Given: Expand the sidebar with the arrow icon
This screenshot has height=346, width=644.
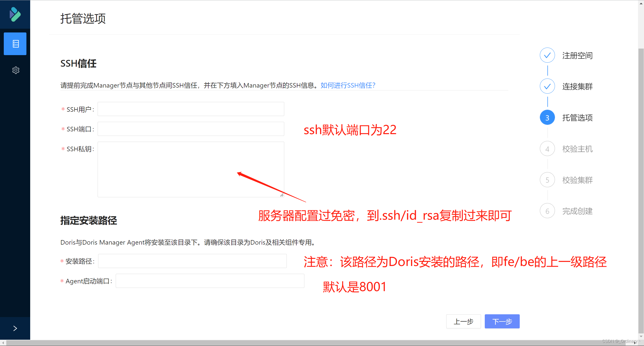Looking at the screenshot, I should pos(15,328).
